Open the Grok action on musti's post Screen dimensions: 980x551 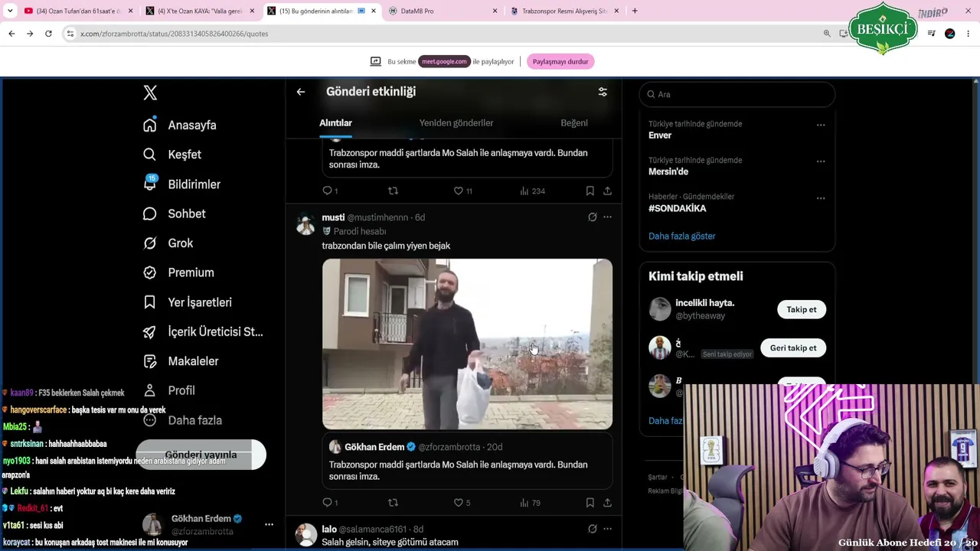pyautogui.click(x=592, y=217)
